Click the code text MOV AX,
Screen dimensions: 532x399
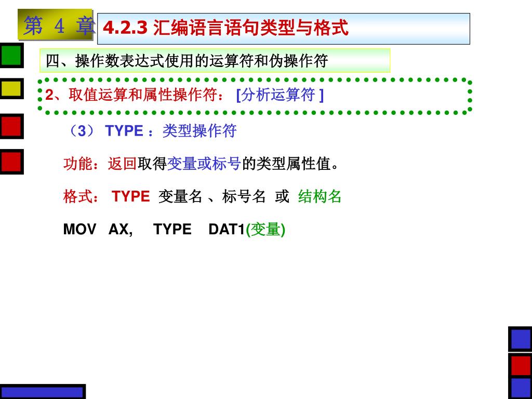[98, 229]
